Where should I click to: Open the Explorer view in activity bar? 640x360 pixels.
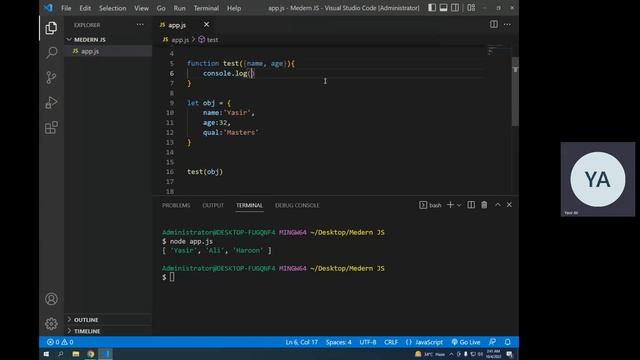(51, 28)
